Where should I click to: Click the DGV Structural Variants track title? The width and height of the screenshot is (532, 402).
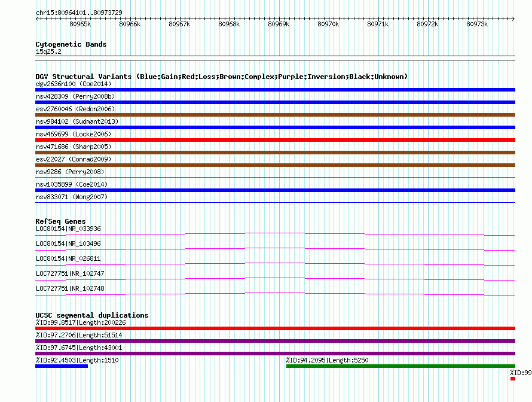[222, 77]
